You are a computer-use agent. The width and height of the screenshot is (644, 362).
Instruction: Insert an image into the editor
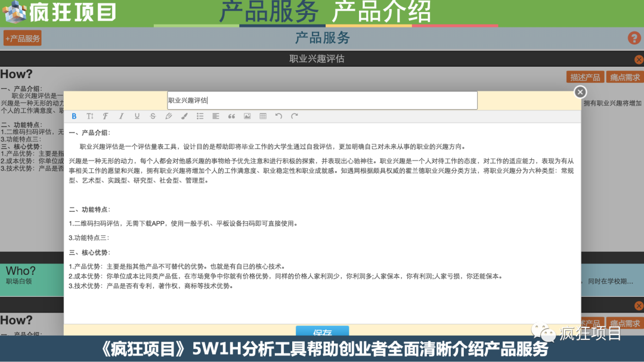247,116
